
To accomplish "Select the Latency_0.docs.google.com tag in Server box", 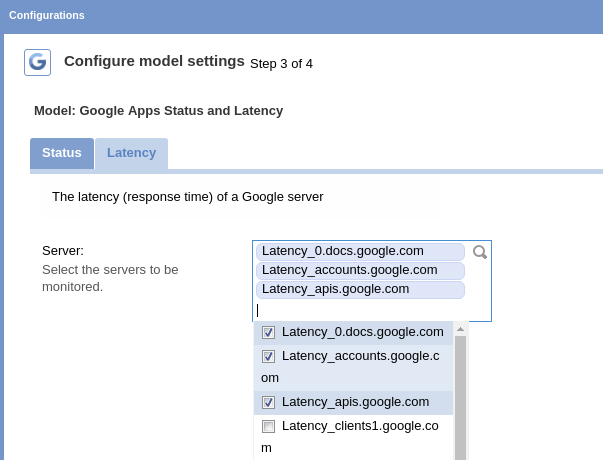I will pos(343,251).
